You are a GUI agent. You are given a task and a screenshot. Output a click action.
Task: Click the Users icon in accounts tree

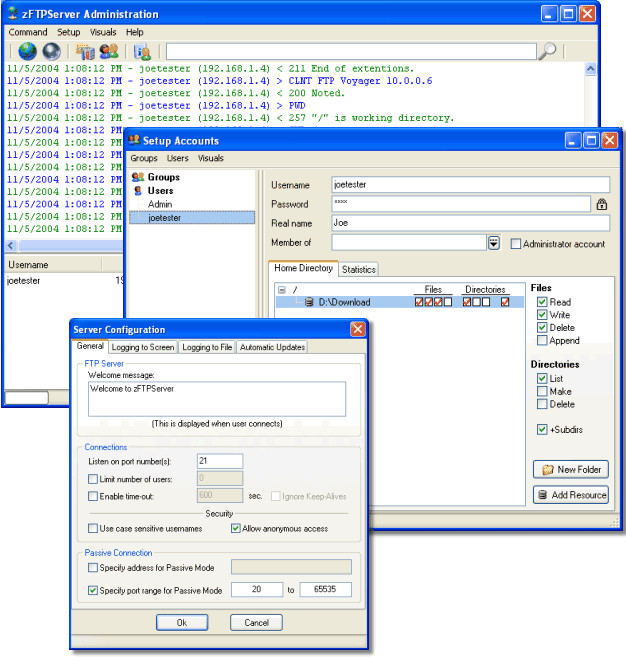[x=138, y=191]
